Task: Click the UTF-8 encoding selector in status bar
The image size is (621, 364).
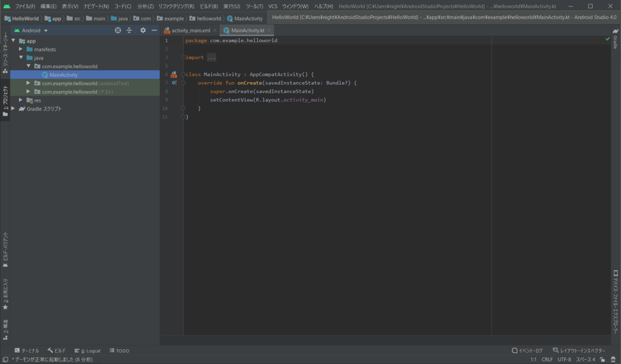Action: click(x=564, y=359)
